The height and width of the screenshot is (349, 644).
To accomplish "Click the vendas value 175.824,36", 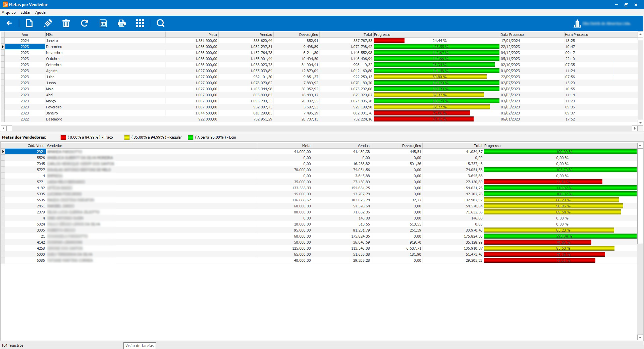I will (x=360, y=236).
